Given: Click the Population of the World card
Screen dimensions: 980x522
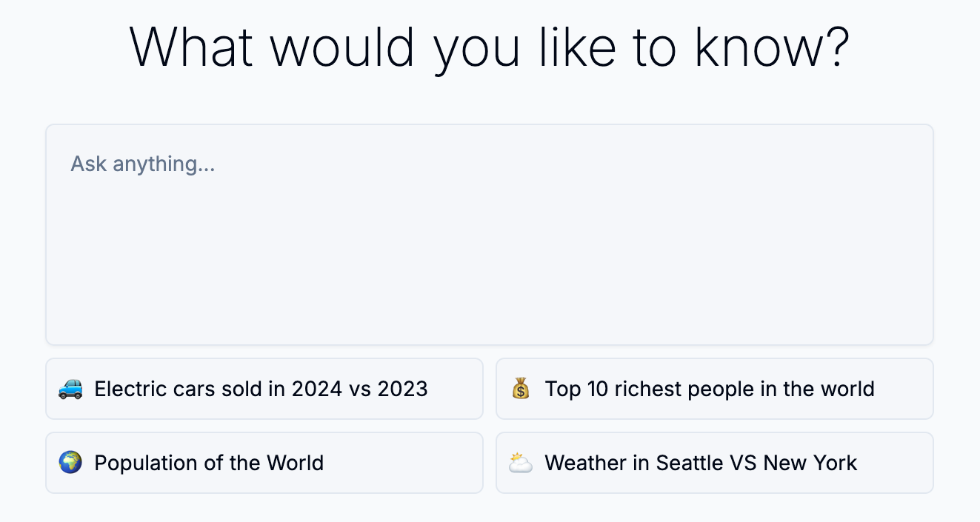Looking at the screenshot, I should pos(264,463).
